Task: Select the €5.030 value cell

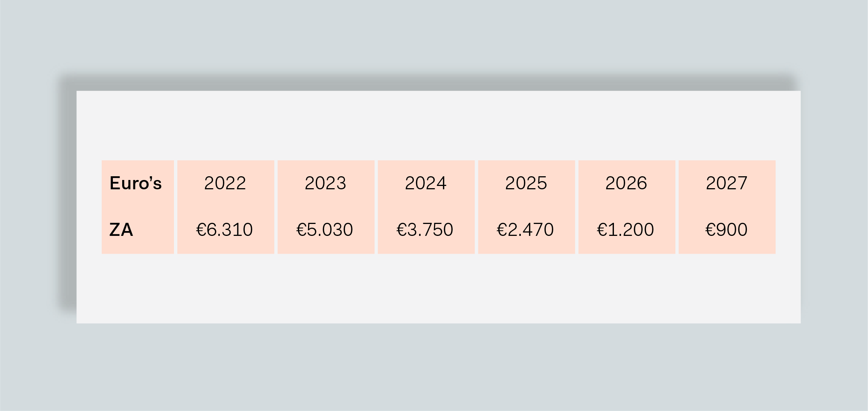Action: (325, 230)
